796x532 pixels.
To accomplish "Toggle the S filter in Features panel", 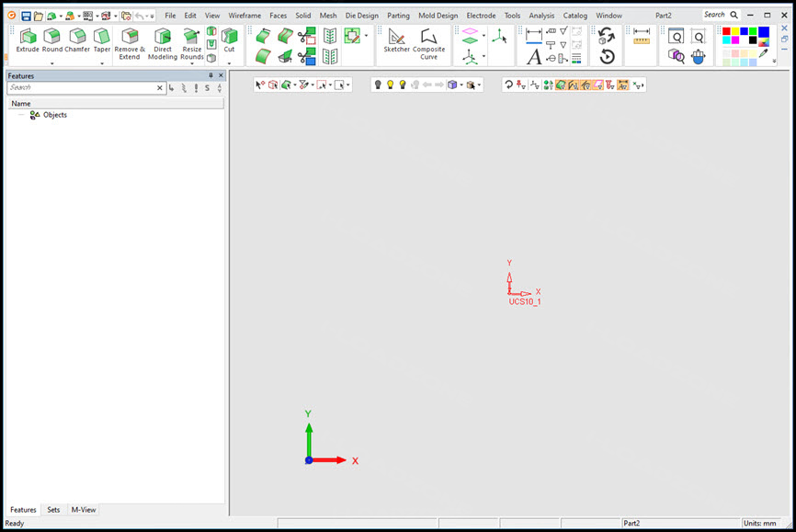I will point(207,88).
